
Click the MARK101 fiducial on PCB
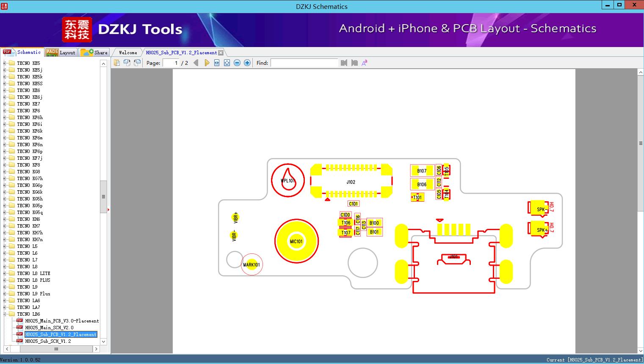pos(252,265)
